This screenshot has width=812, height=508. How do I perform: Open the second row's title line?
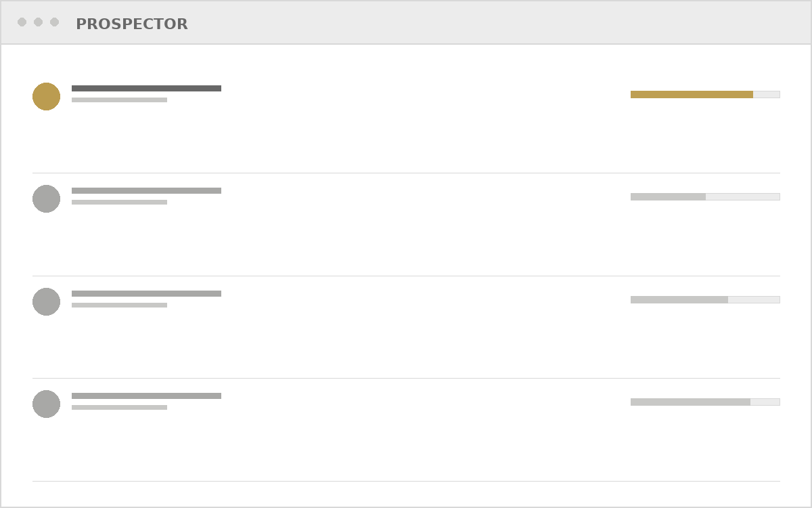[146, 190]
